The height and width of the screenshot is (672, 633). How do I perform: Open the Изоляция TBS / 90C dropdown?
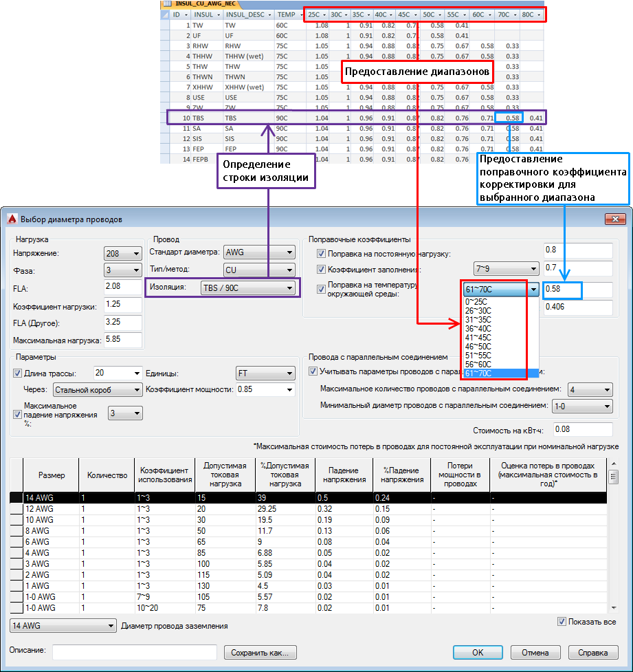pos(247,288)
